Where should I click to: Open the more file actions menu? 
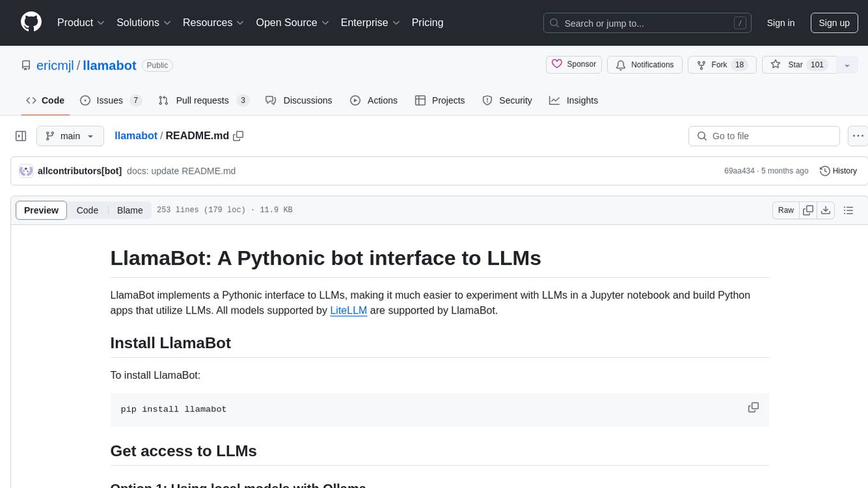[858, 136]
